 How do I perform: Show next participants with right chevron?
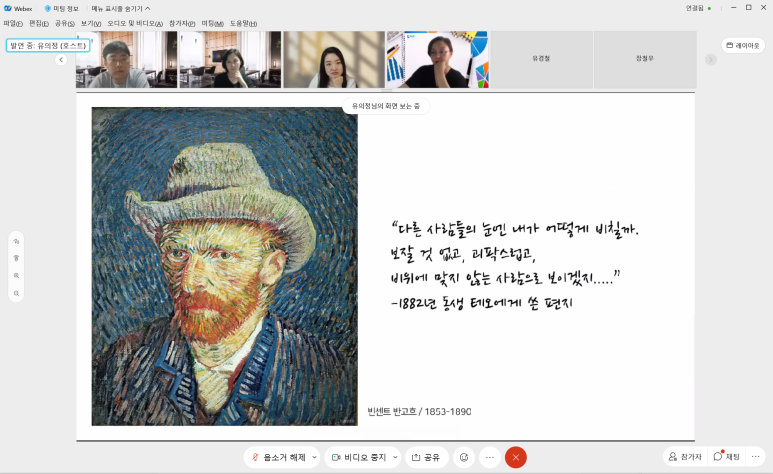(x=710, y=60)
